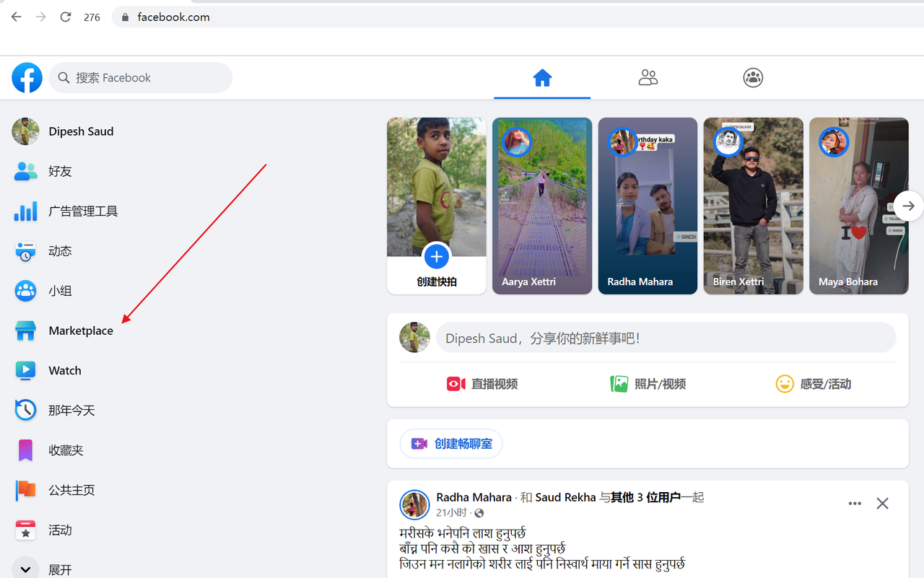Open Watch video icon in sidebar
Screen dimensions: 924x578
pyautogui.click(x=25, y=370)
